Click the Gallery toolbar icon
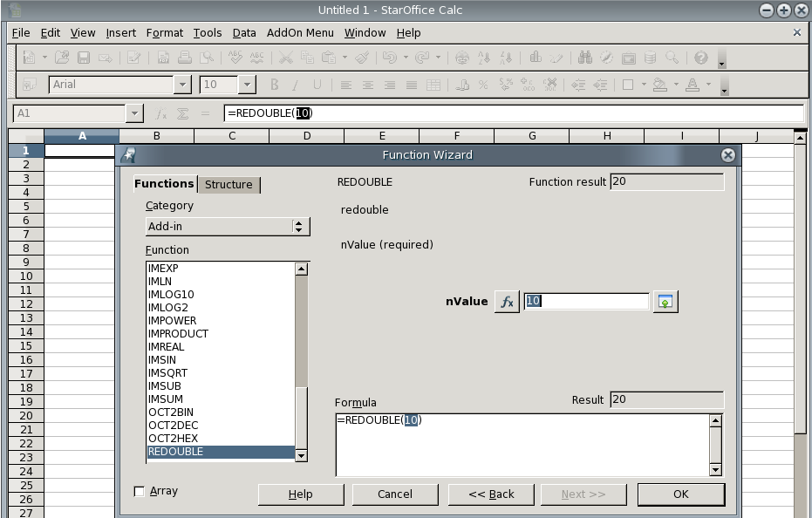 click(629, 58)
